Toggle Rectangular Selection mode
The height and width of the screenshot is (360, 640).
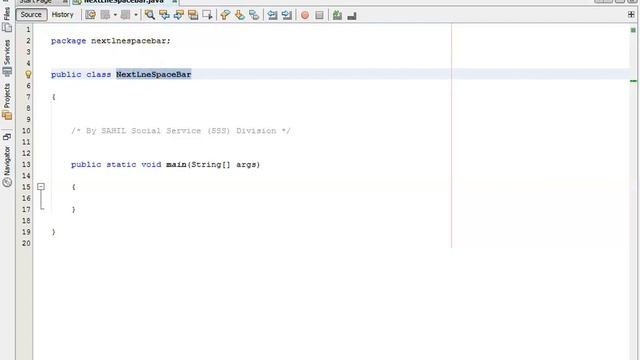pos(207,15)
